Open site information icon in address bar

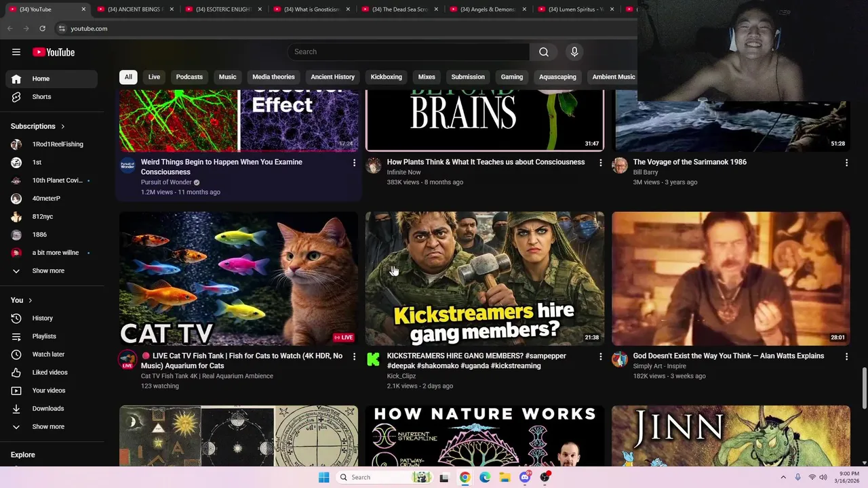(62, 28)
